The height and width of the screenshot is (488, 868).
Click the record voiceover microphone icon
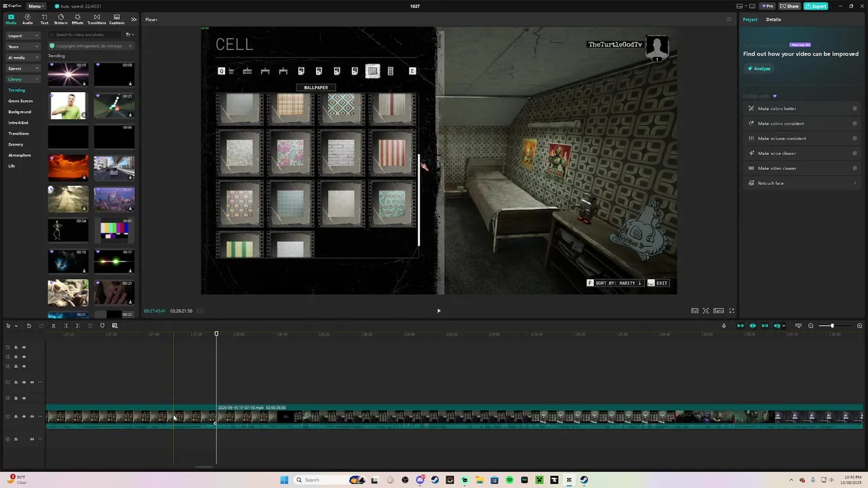click(x=724, y=326)
